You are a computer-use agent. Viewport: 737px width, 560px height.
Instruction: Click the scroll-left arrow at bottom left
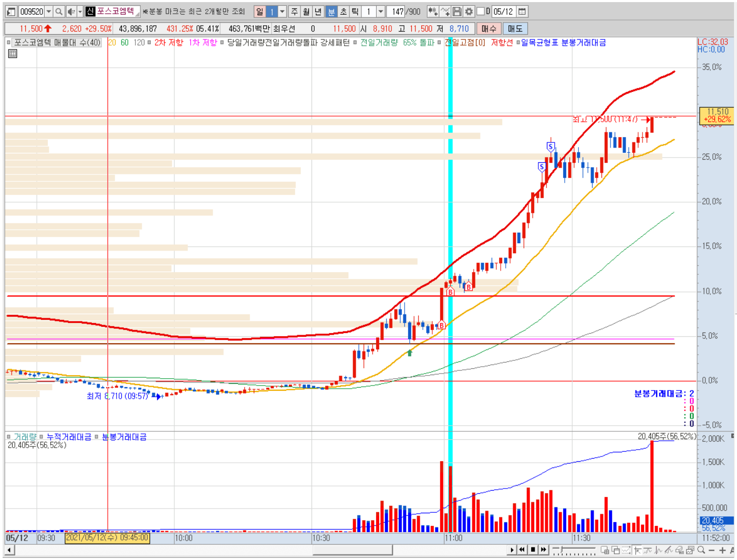tap(9, 550)
